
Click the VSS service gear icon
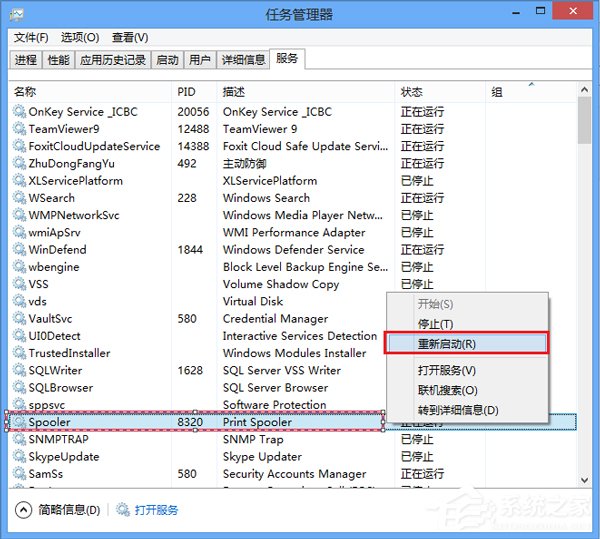(x=20, y=283)
